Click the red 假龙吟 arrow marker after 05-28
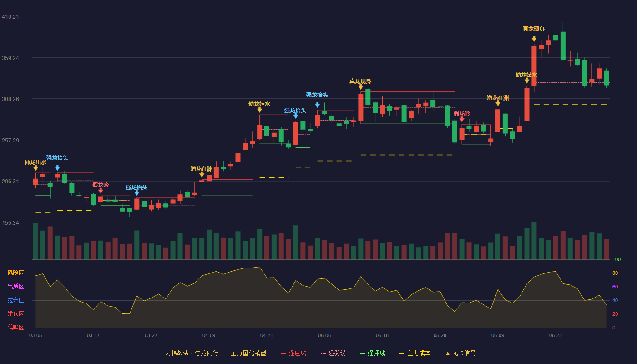This screenshot has height=364, width=637. click(x=462, y=119)
